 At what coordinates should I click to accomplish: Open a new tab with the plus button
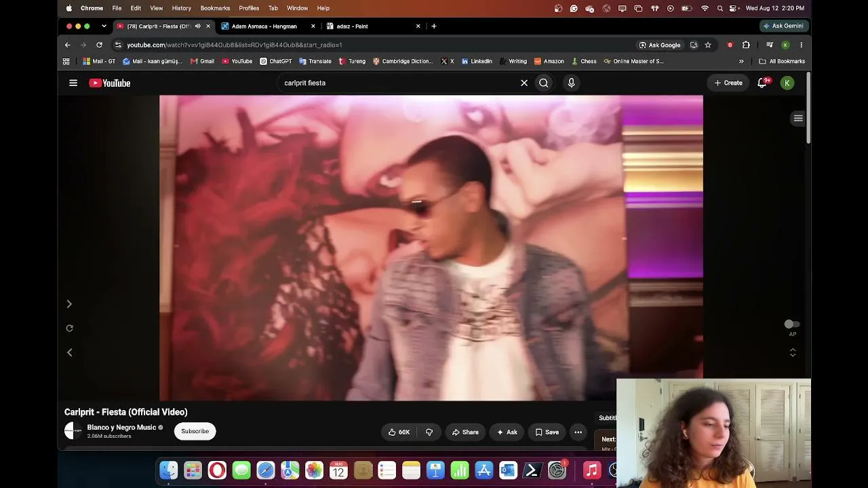click(x=434, y=26)
